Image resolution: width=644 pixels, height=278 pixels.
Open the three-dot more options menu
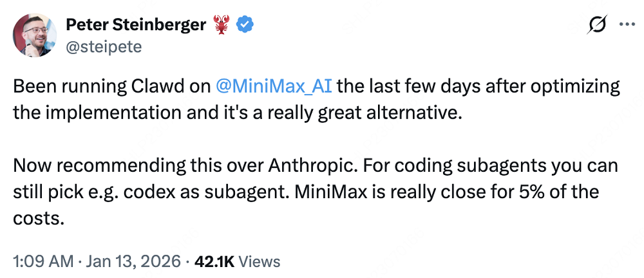tap(626, 24)
